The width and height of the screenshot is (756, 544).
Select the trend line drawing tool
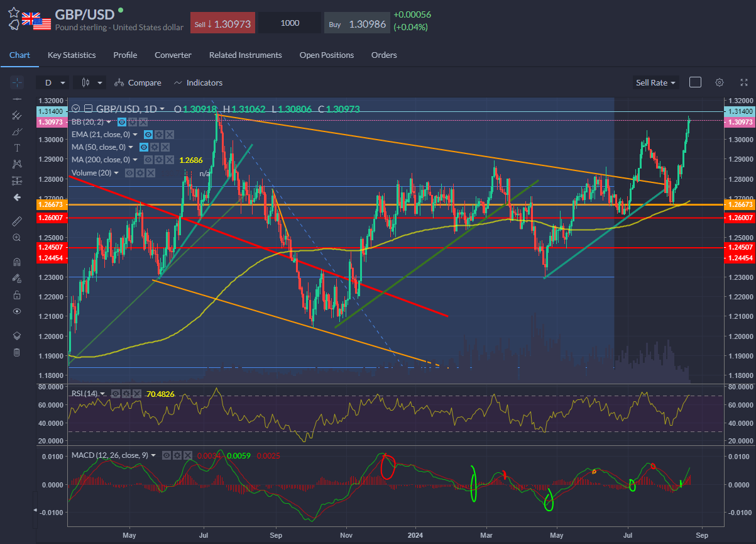point(17,98)
